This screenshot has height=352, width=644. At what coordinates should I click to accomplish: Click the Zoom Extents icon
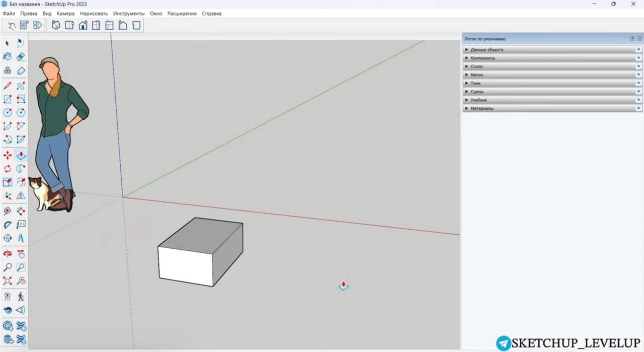pos(8,281)
